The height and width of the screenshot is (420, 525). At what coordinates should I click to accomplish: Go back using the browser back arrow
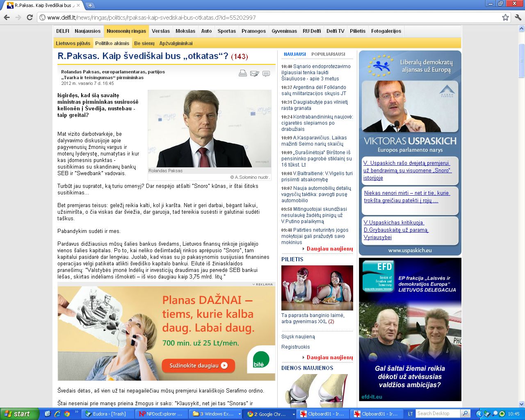[7, 18]
